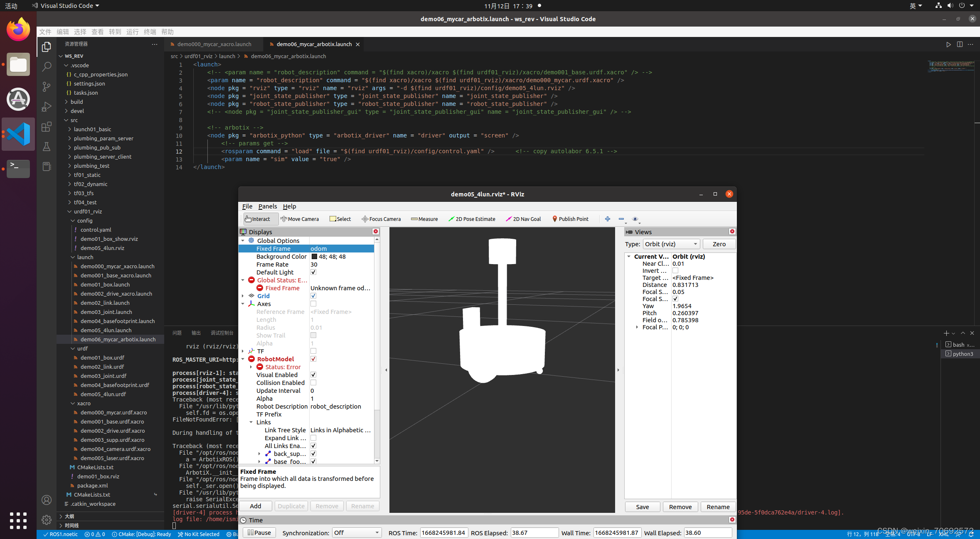Image resolution: width=980 pixels, height=539 pixels.
Task: Click Zero button in Views panel
Action: [x=719, y=244]
